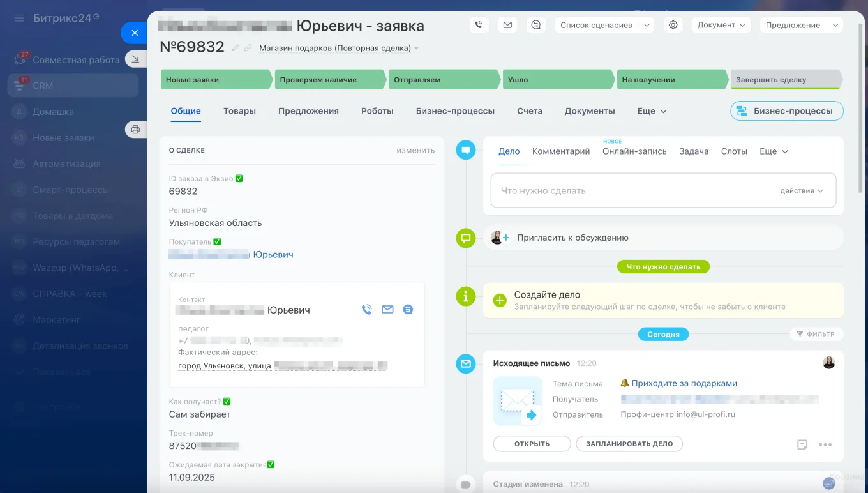Open the gear settings icon in deal header
Image resolution: width=868 pixels, height=493 pixels.
(673, 25)
